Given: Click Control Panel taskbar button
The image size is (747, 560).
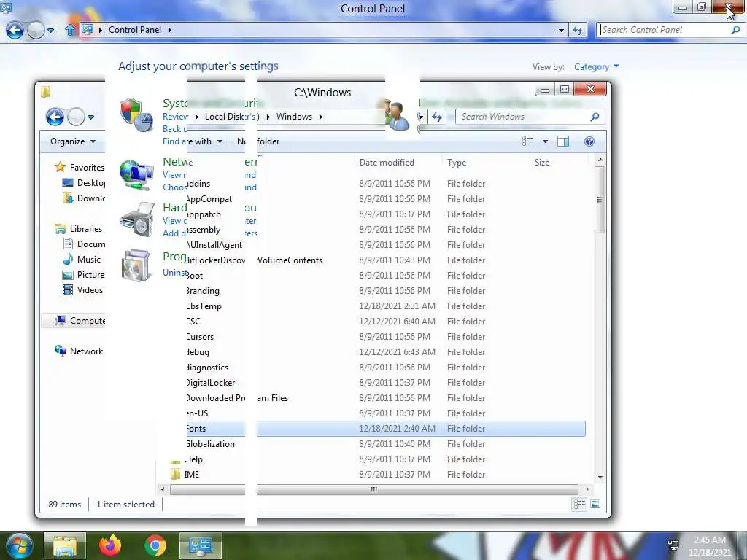Looking at the screenshot, I should [200, 545].
